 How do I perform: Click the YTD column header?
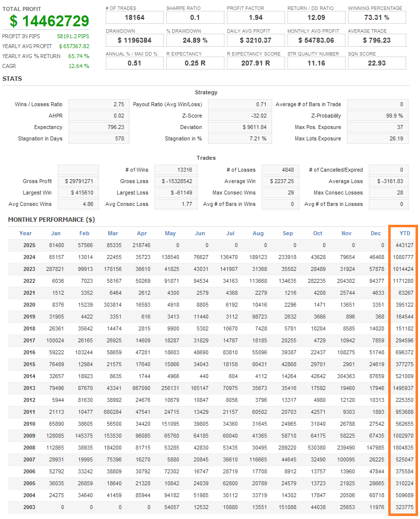[x=405, y=233]
